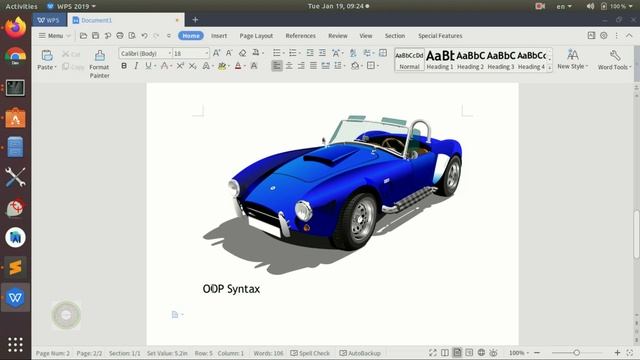Open Activities overview in top bar

[x=21, y=6]
